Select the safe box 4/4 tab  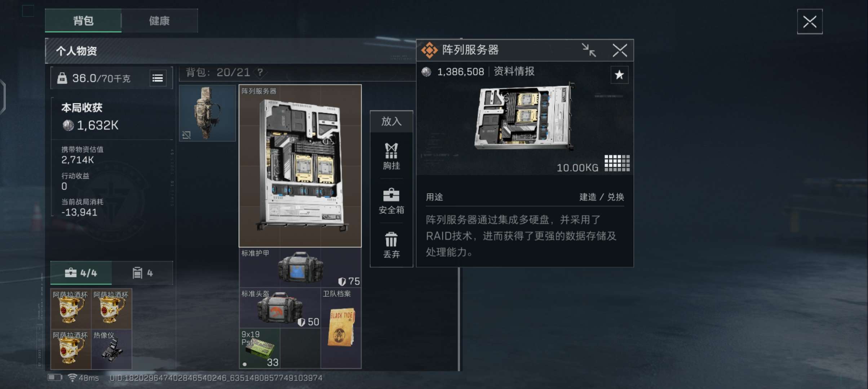point(81,273)
